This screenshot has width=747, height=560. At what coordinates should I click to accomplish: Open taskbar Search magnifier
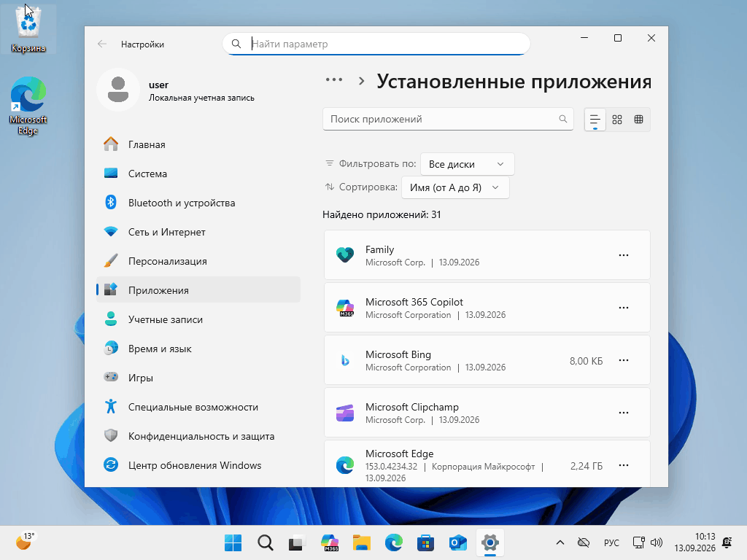tap(266, 542)
